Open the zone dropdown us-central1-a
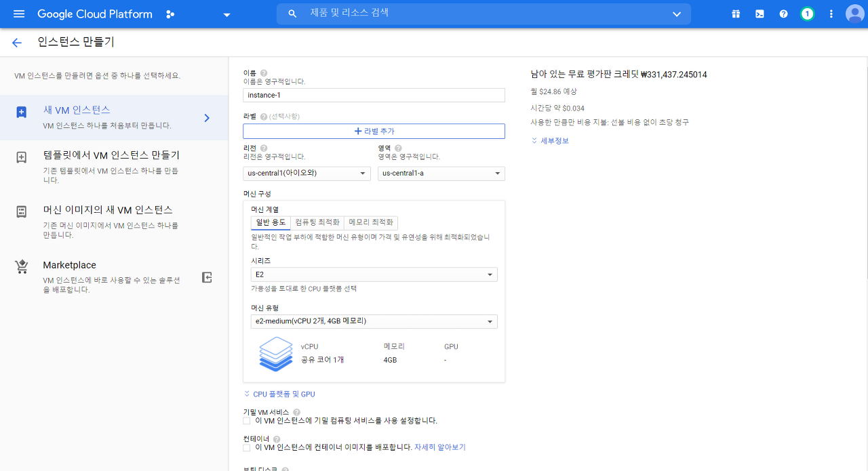Image resolution: width=868 pixels, height=471 pixels. (x=441, y=173)
